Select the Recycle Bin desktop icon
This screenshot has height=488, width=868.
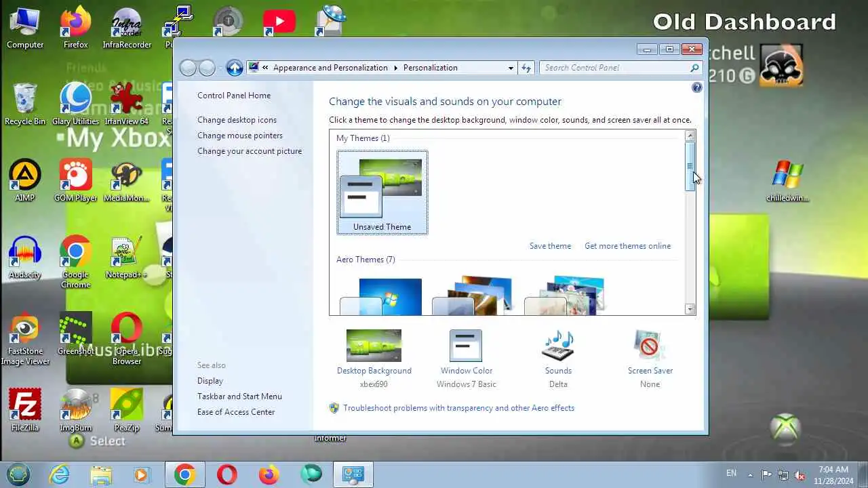25,105
